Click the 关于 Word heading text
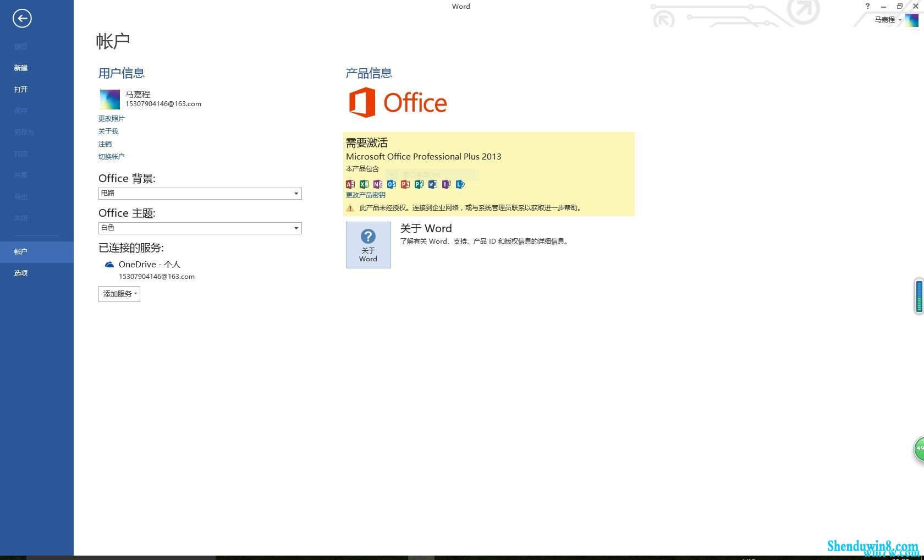The height and width of the screenshot is (560, 924). coord(426,228)
